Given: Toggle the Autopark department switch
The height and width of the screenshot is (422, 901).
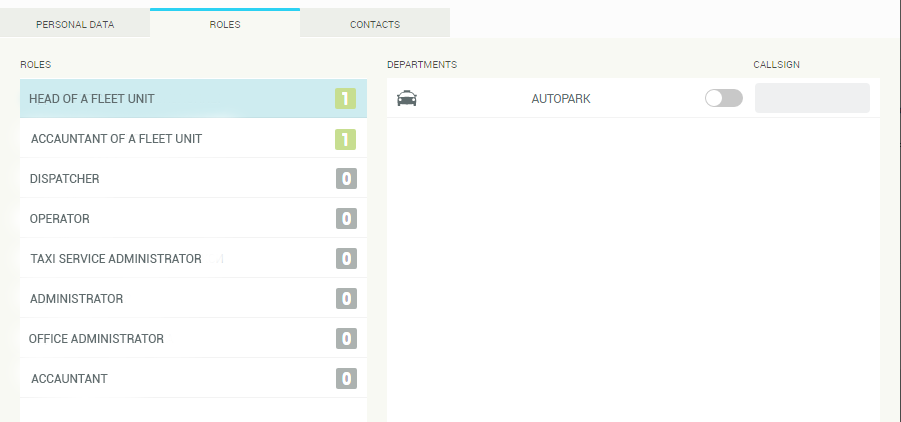Looking at the screenshot, I should click(x=723, y=98).
